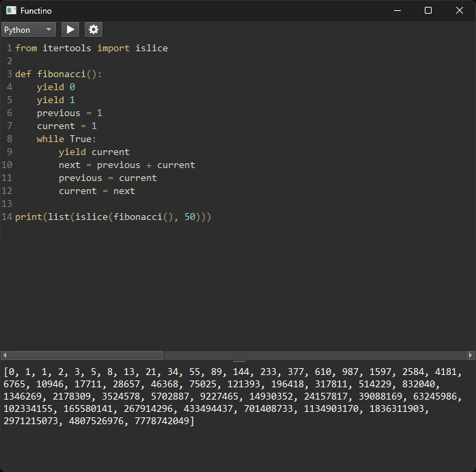Viewport: 476px width, 472px height.
Task: Click line number 13 in the gutter
Action: tap(7, 204)
